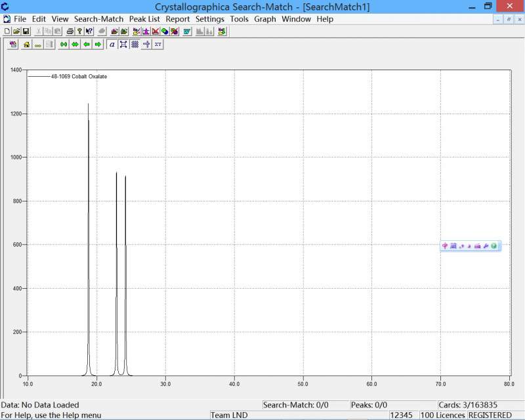The height and width of the screenshot is (420, 525).
Task: Click the arrow-with-question-mark context help icon
Action: pyautogui.click(x=89, y=31)
